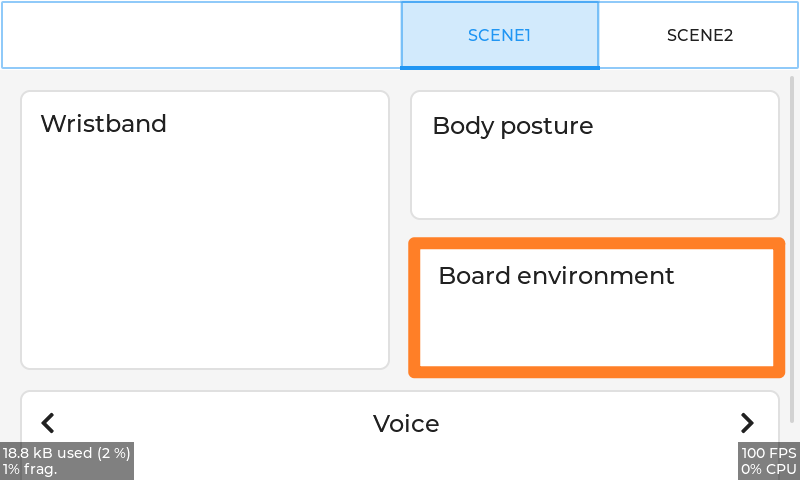
Task: Click the FPS and CPU performance overlay
Action: point(768,461)
